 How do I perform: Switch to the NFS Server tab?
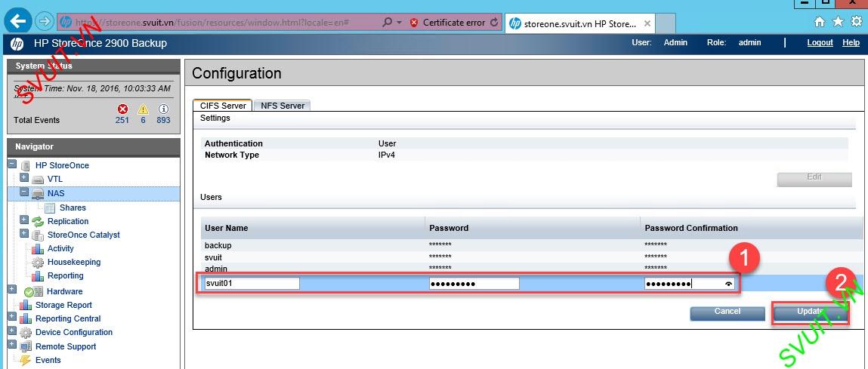(283, 105)
